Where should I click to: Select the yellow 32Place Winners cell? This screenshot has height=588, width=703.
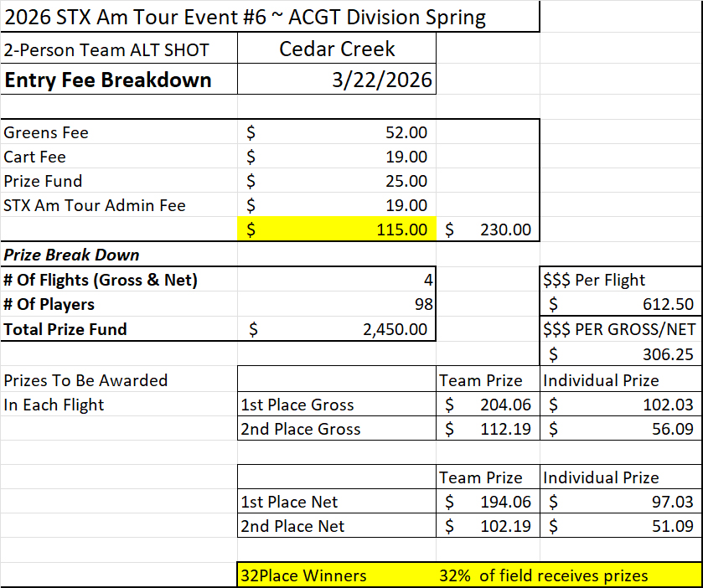[x=303, y=575]
